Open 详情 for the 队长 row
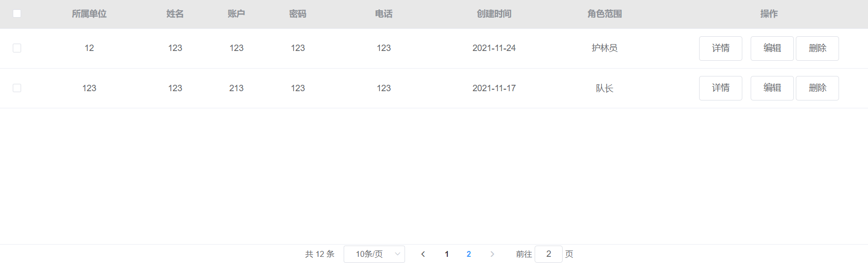Viewport: 868px width, 274px height. click(x=720, y=88)
